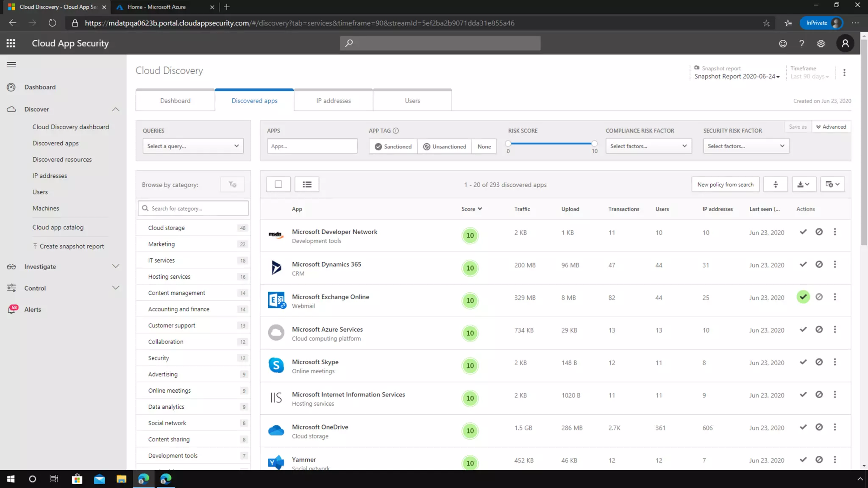Click the help question mark icon

click(801, 44)
